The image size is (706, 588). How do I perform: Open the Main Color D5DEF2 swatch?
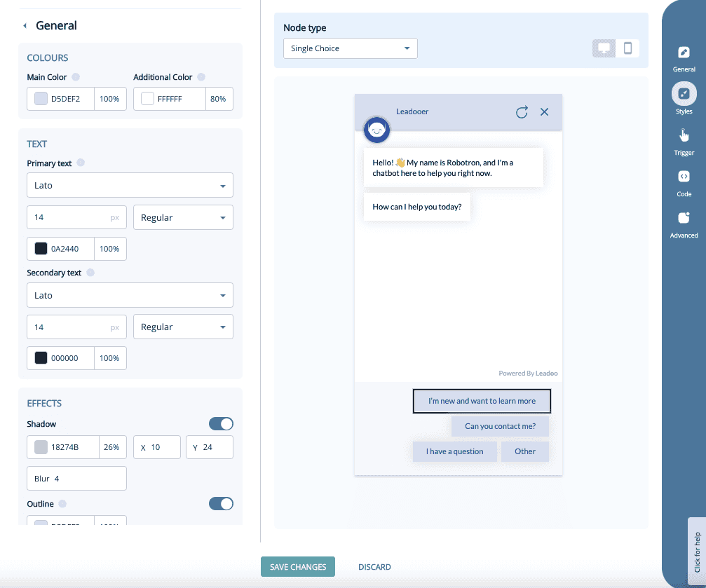pos(40,99)
